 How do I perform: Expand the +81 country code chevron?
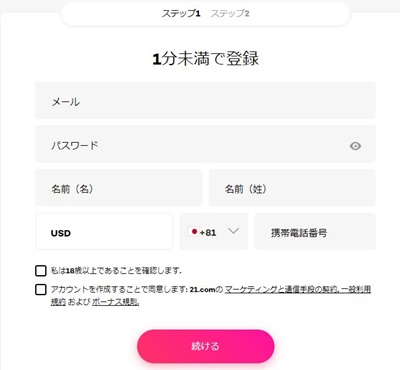coord(234,231)
